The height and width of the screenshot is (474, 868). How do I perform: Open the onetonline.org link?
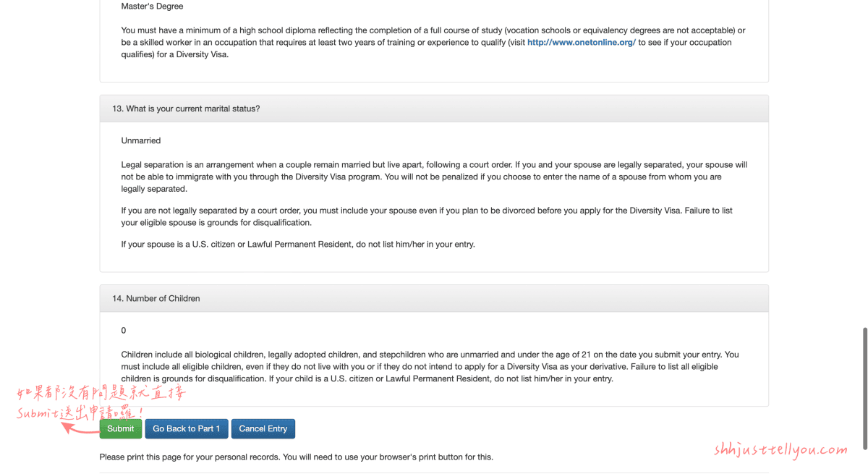582,43
